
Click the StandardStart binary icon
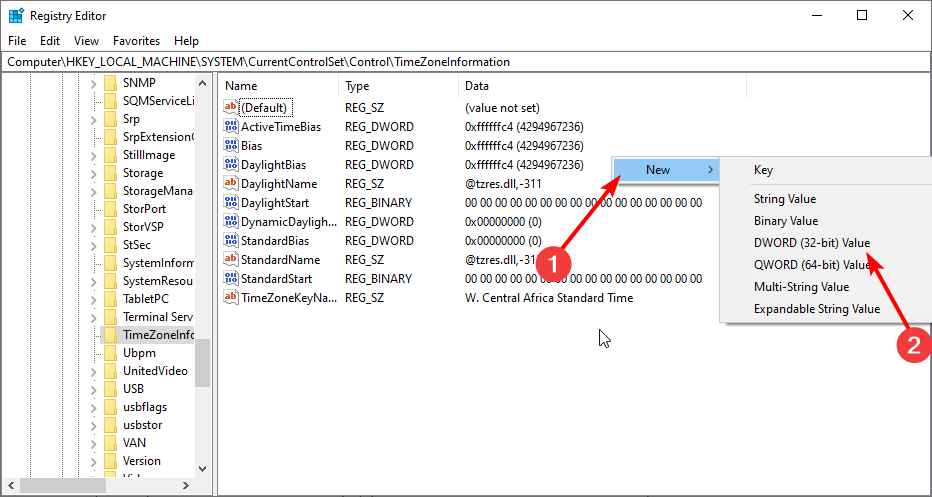click(x=230, y=279)
